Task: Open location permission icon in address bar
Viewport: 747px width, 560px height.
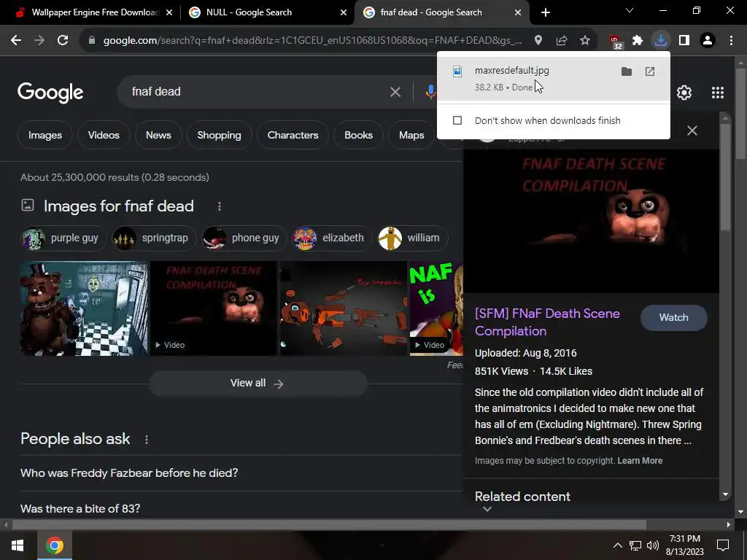Action: click(x=538, y=41)
